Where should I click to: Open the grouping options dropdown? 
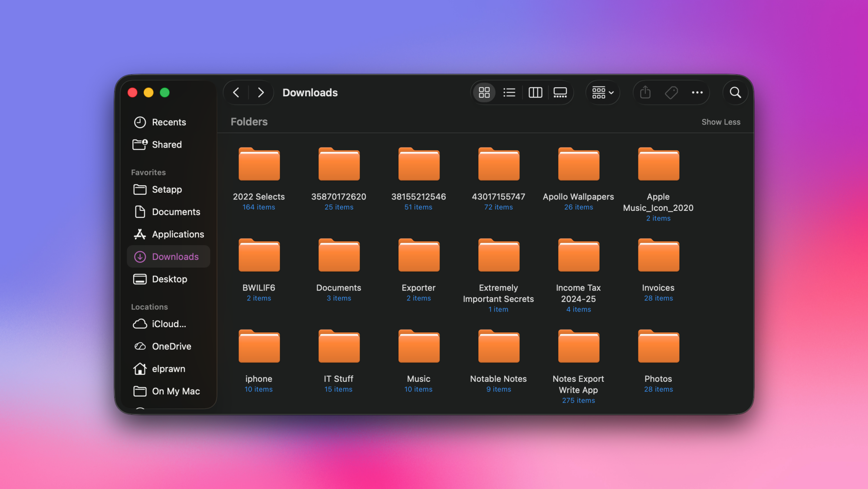click(x=603, y=92)
